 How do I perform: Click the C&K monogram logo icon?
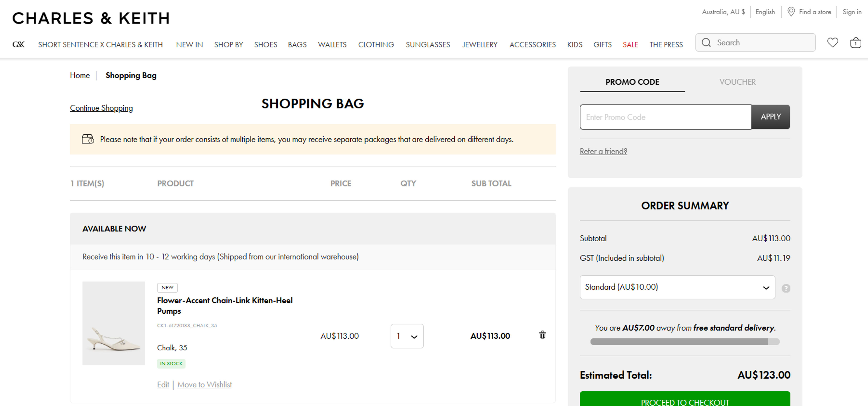pyautogui.click(x=19, y=44)
